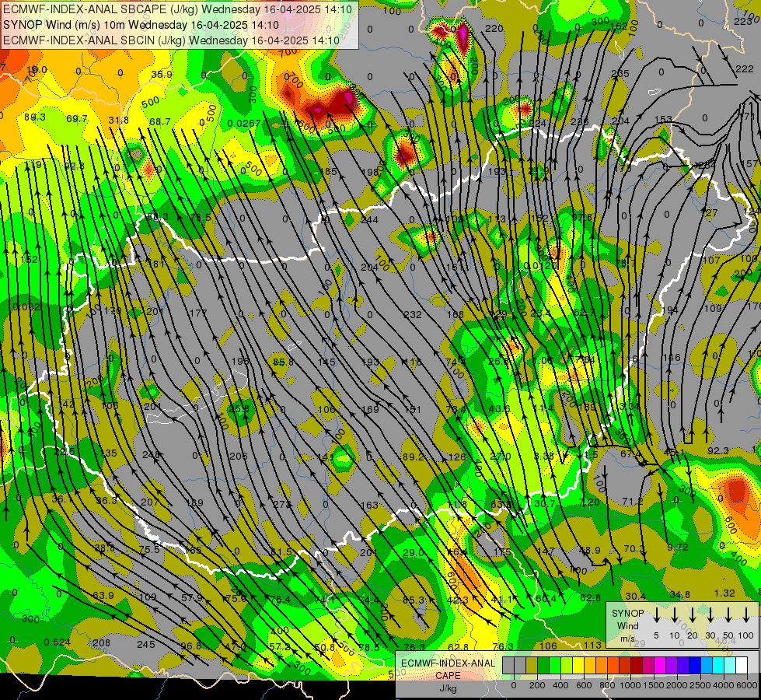761x700 pixels.
Task: Click the map value '89.2'
Action: 414,457
